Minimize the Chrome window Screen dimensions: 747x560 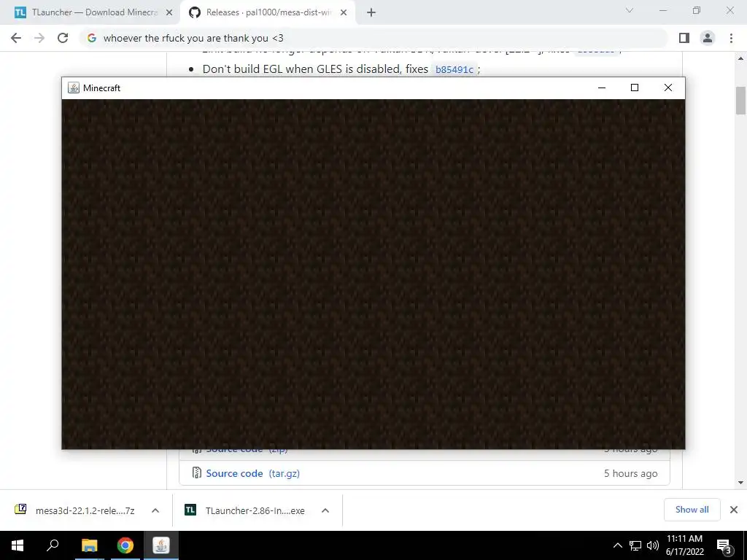pos(663,10)
